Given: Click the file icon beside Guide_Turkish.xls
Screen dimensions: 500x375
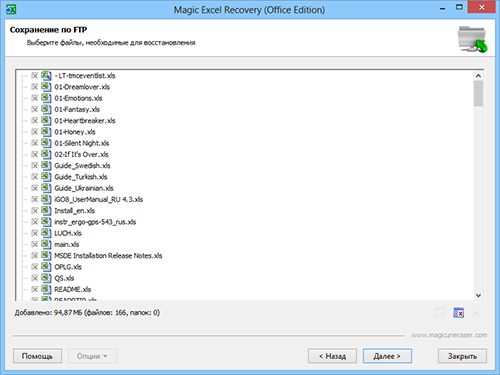Looking at the screenshot, I should pyautogui.click(x=46, y=177).
